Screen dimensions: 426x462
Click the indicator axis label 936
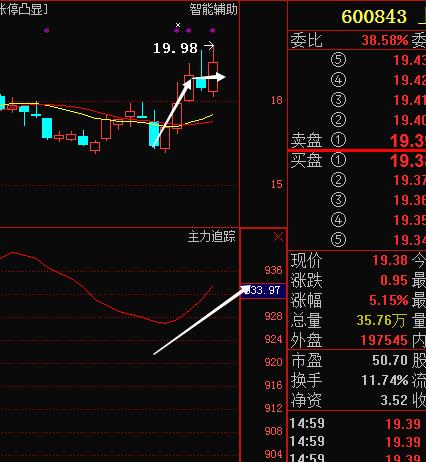(273, 270)
